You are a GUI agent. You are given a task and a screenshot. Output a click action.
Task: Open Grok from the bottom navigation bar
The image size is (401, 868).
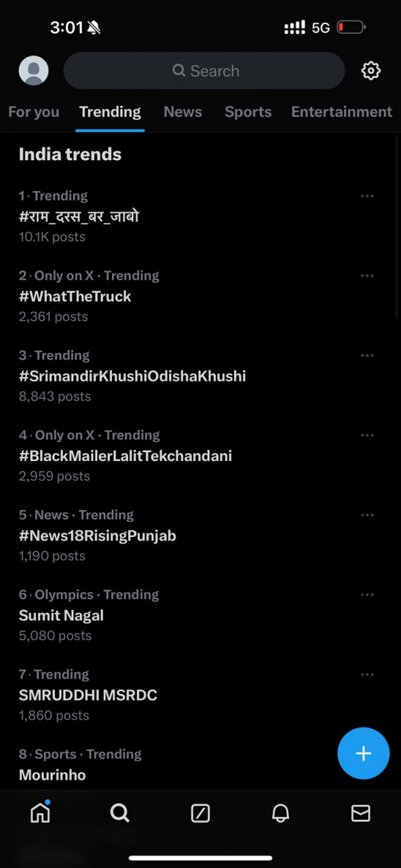[x=200, y=813]
